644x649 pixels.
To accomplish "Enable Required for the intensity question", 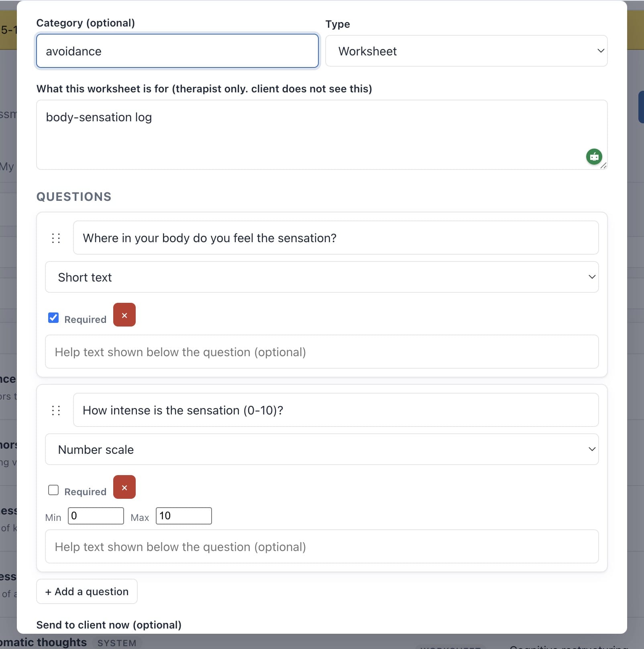I will [x=53, y=490].
